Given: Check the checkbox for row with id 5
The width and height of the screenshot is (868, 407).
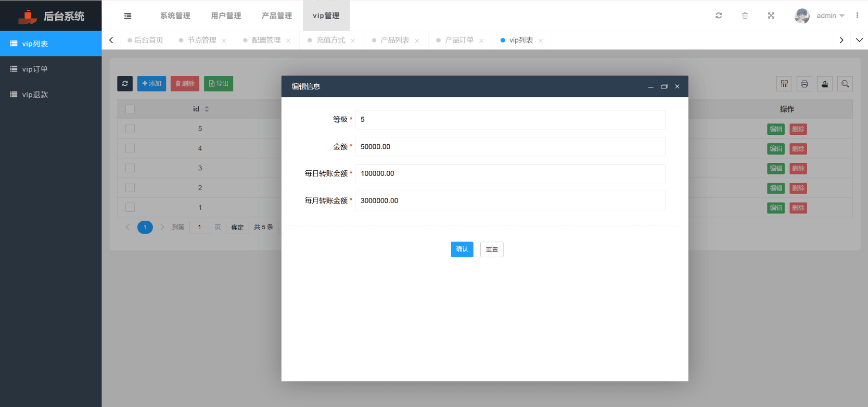Looking at the screenshot, I should coord(130,129).
